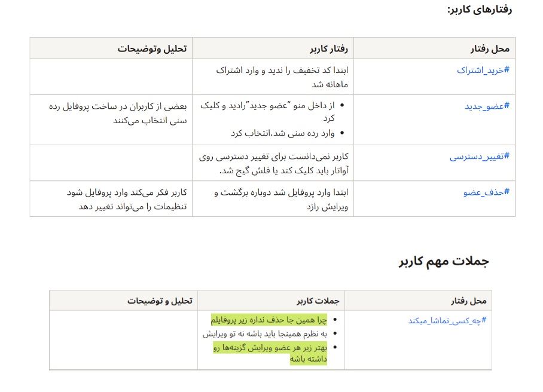Open the #خرید_اشتراک hashtag link
This screenshot has width=543, height=392.
483,71
